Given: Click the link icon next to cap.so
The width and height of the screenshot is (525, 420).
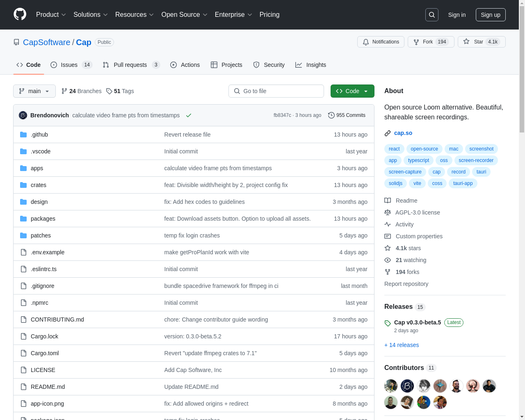Looking at the screenshot, I should [388, 133].
